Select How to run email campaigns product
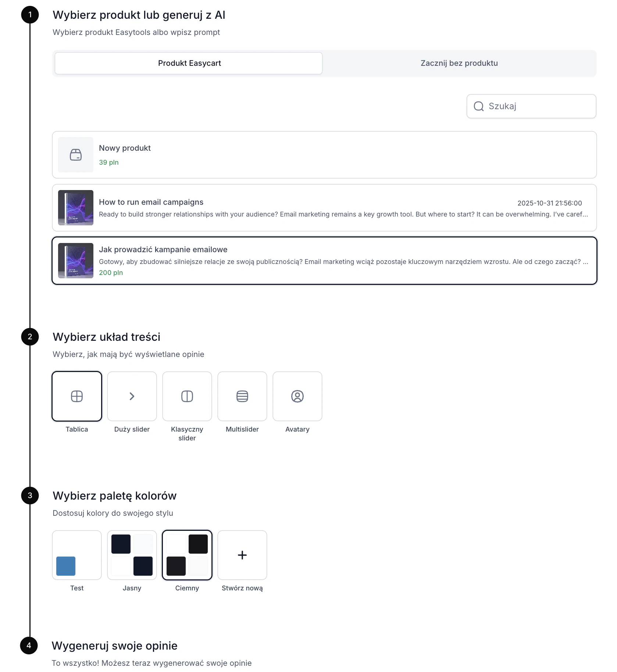The width and height of the screenshot is (617, 672). click(x=324, y=208)
